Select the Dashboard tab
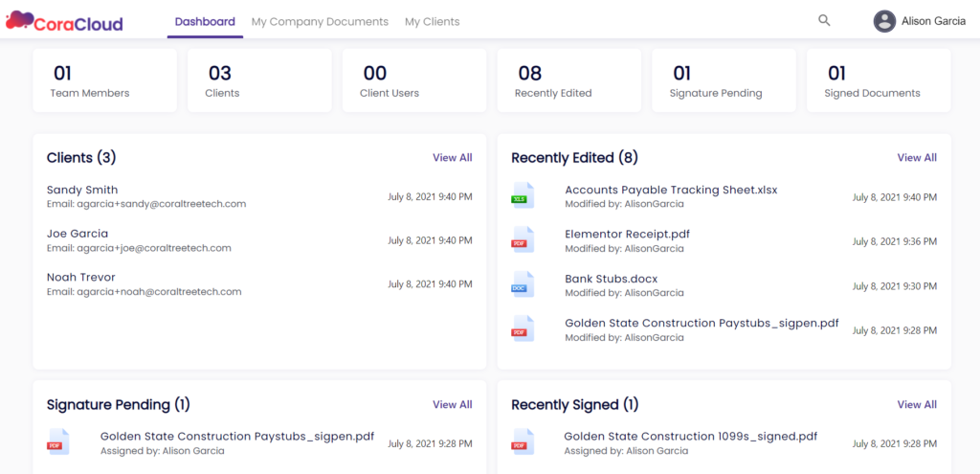This screenshot has width=980, height=474. [205, 21]
